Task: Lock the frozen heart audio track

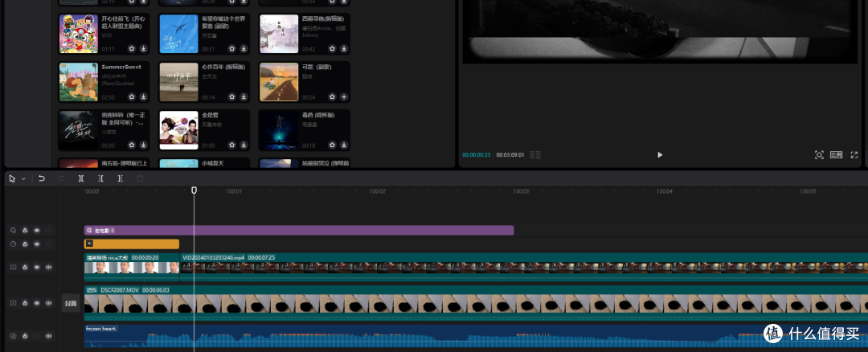Action: (x=25, y=336)
